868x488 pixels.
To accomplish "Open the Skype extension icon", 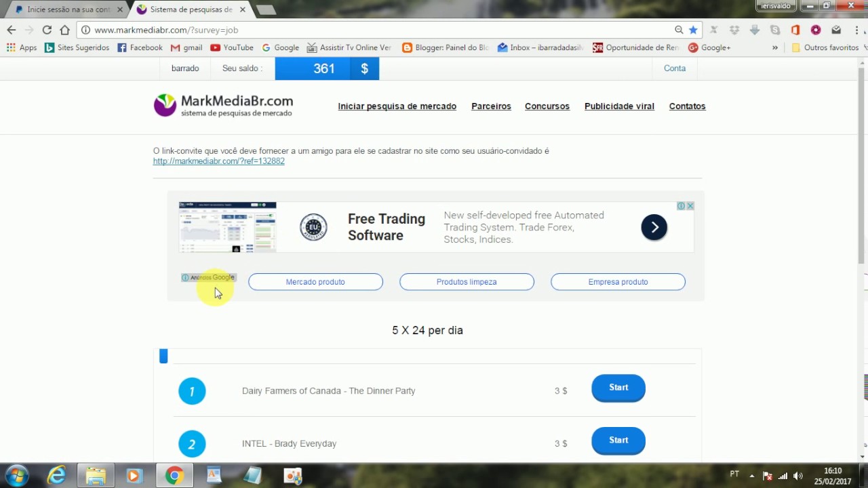I will click(775, 30).
